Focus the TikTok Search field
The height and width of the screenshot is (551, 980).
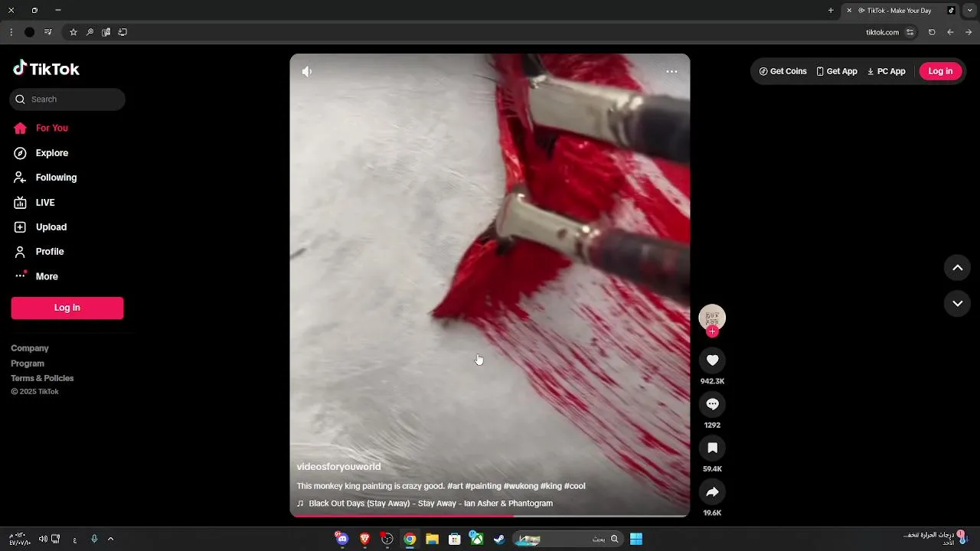click(67, 99)
